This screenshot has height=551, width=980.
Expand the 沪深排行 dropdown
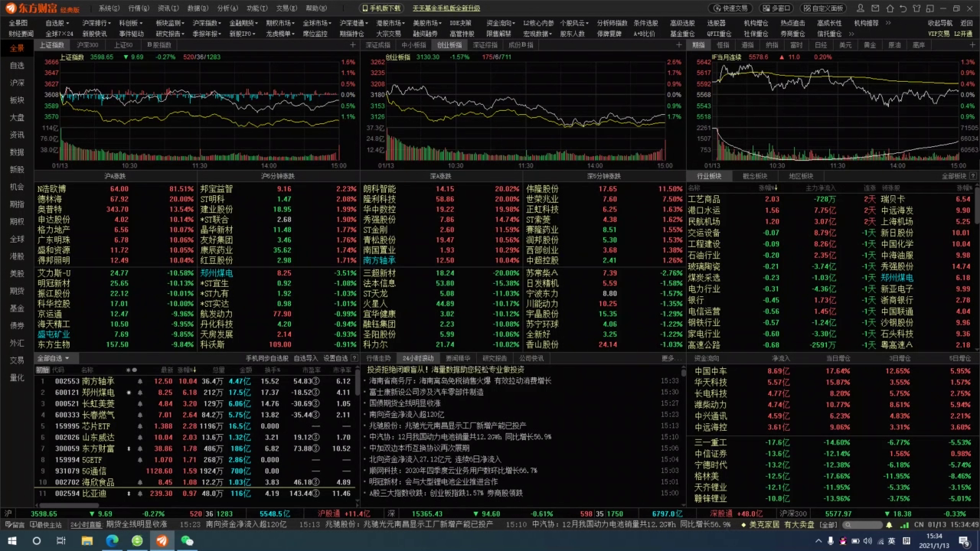tap(96, 24)
